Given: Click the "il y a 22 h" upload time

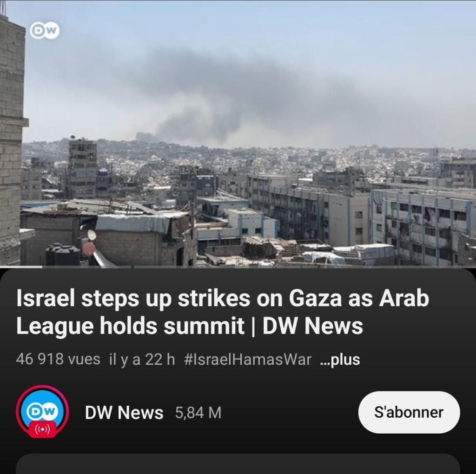Looking at the screenshot, I should pyautogui.click(x=142, y=360).
